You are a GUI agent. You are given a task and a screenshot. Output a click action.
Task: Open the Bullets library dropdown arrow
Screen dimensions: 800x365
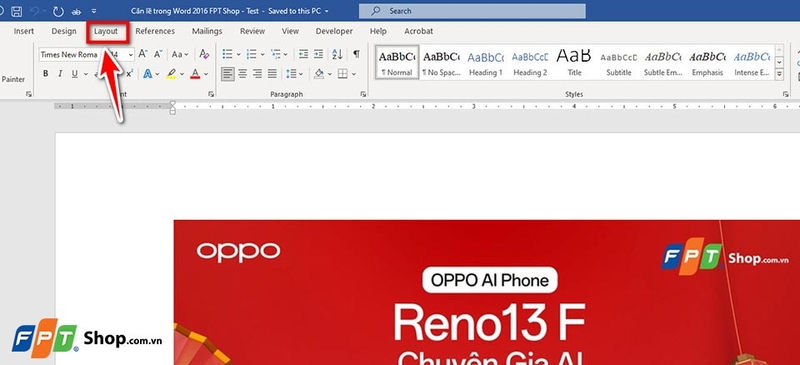[x=238, y=54]
